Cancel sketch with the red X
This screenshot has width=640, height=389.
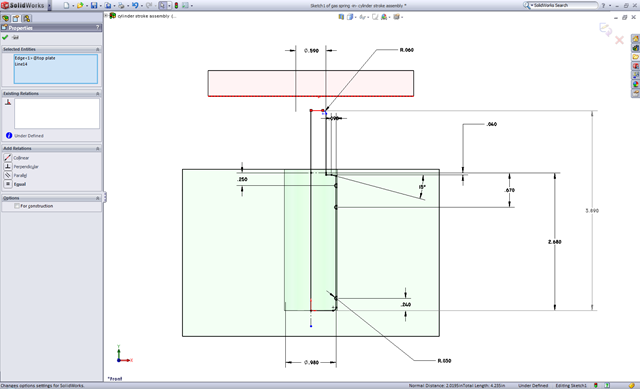point(619,40)
